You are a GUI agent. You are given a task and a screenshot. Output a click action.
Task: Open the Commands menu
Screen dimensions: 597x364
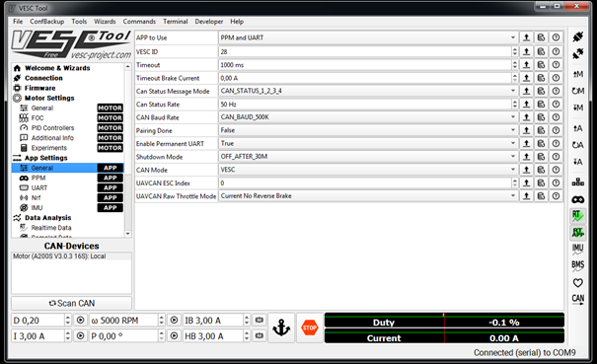coord(139,22)
